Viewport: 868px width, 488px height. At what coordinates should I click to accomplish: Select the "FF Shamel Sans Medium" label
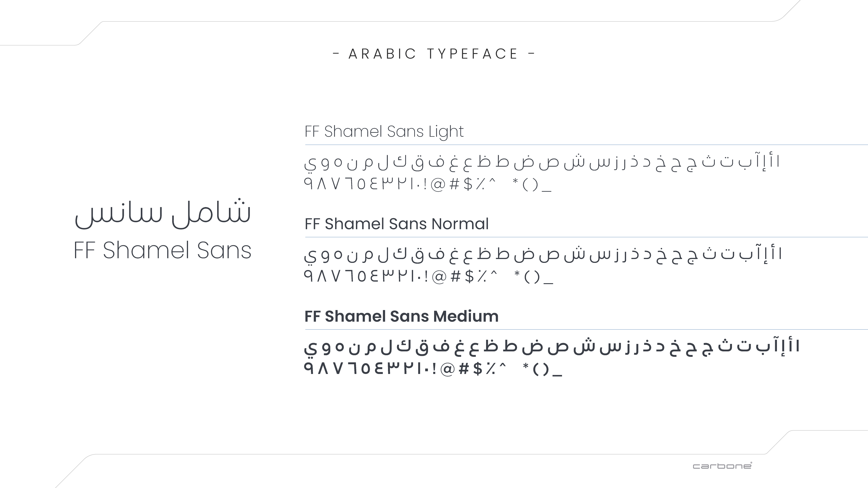click(401, 317)
